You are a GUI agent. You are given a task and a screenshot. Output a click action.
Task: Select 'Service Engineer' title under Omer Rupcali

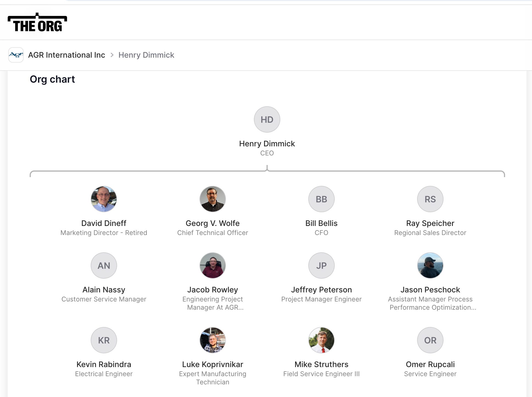[x=430, y=374]
